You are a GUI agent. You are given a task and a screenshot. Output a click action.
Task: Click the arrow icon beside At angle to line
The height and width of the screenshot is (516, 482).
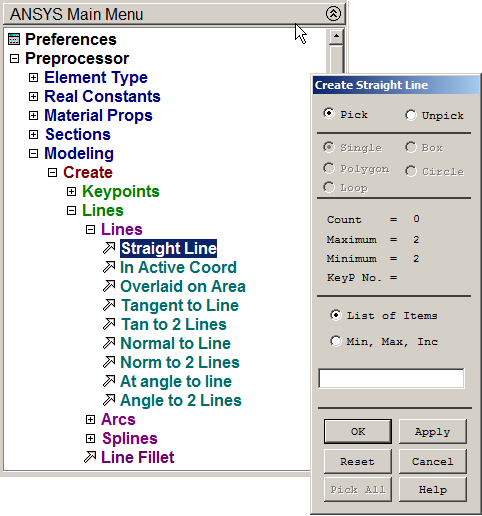click(x=109, y=381)
